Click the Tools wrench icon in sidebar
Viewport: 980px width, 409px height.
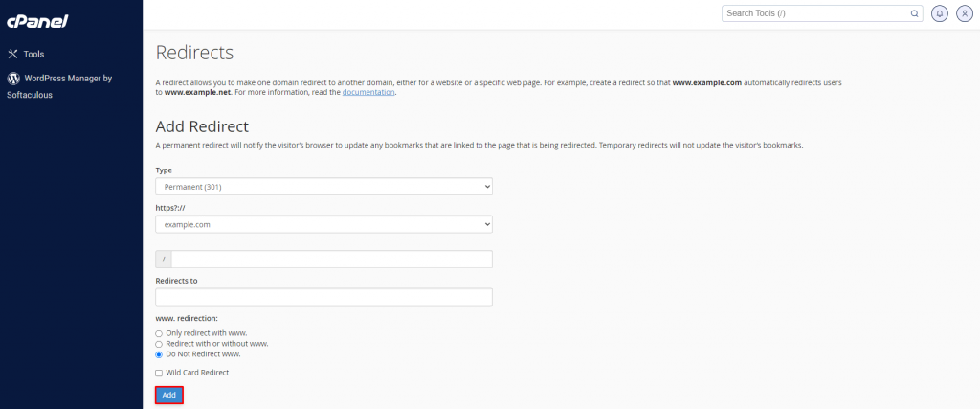click(x=13, y=55)
